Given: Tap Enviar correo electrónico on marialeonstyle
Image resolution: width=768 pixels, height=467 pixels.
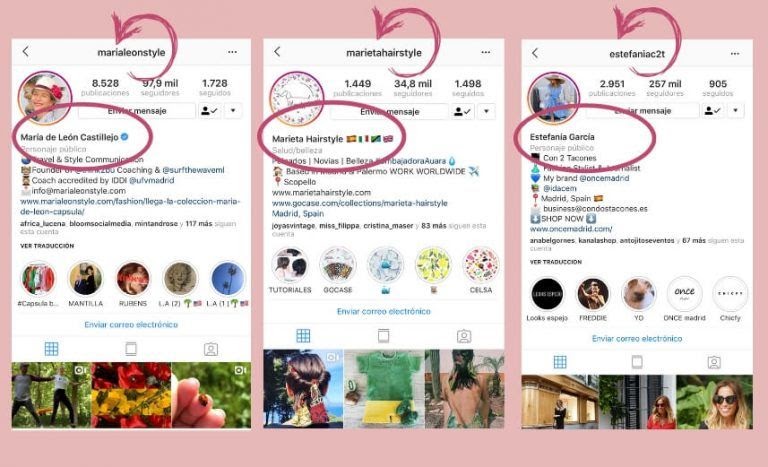Looking at the screenshot, I should tap(131, 324).
